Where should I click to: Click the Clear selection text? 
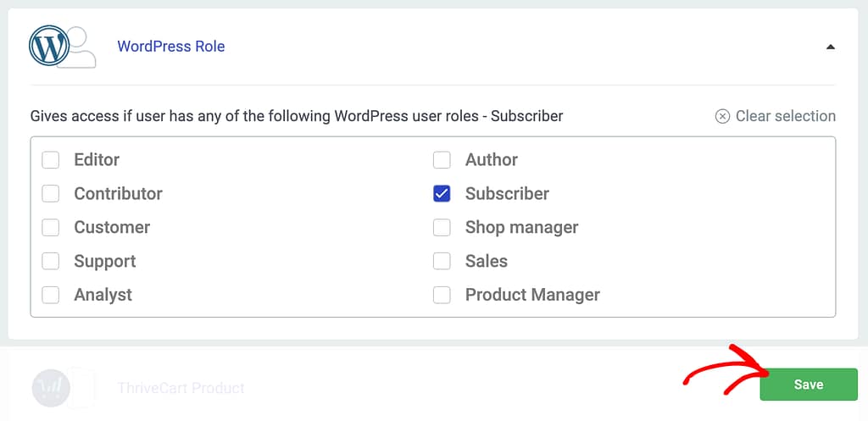pyautogui.click(x=785, y=116)
